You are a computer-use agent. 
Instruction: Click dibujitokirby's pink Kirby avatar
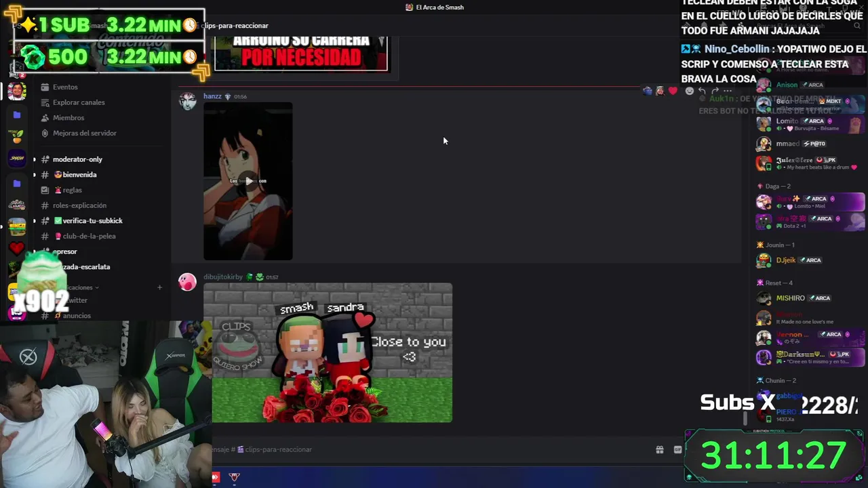(187, 282)
